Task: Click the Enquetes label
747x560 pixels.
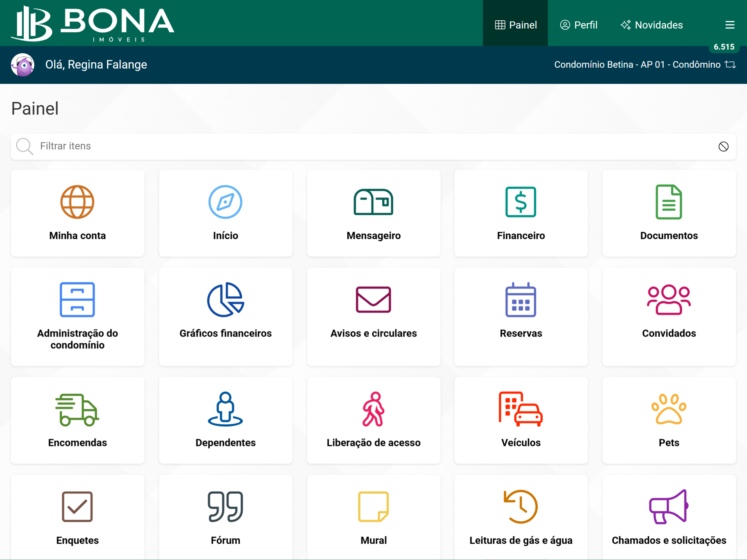Action: coord(77,540)
